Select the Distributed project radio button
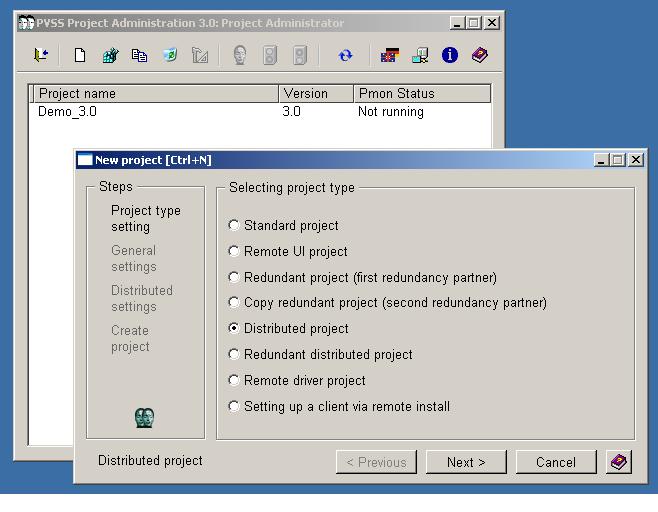The width and height of the screenshot is (658, 512). 234,328
